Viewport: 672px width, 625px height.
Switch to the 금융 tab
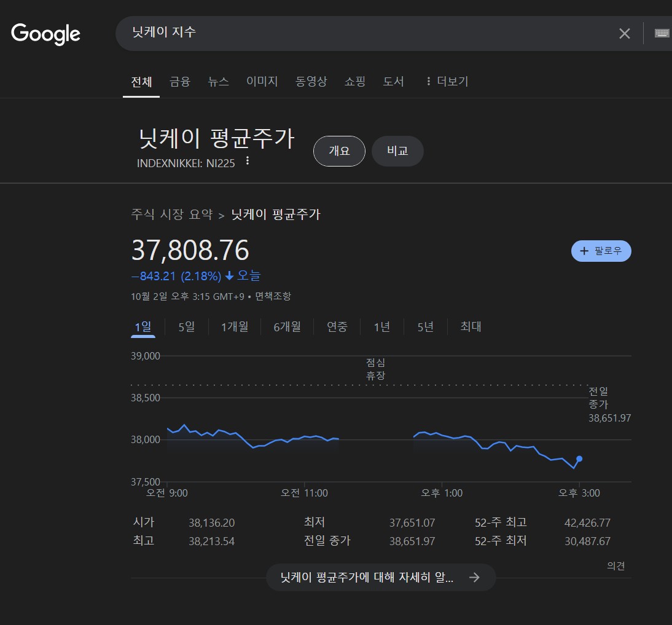point(180,81)
